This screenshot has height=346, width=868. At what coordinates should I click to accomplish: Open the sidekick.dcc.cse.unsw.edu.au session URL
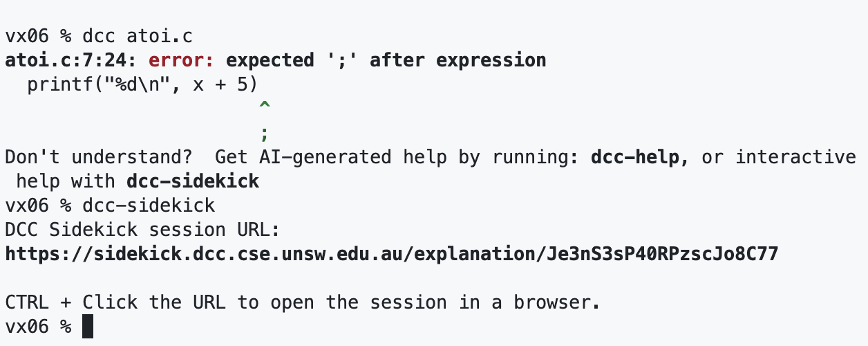pyautogui.click(x=391, y=254)
